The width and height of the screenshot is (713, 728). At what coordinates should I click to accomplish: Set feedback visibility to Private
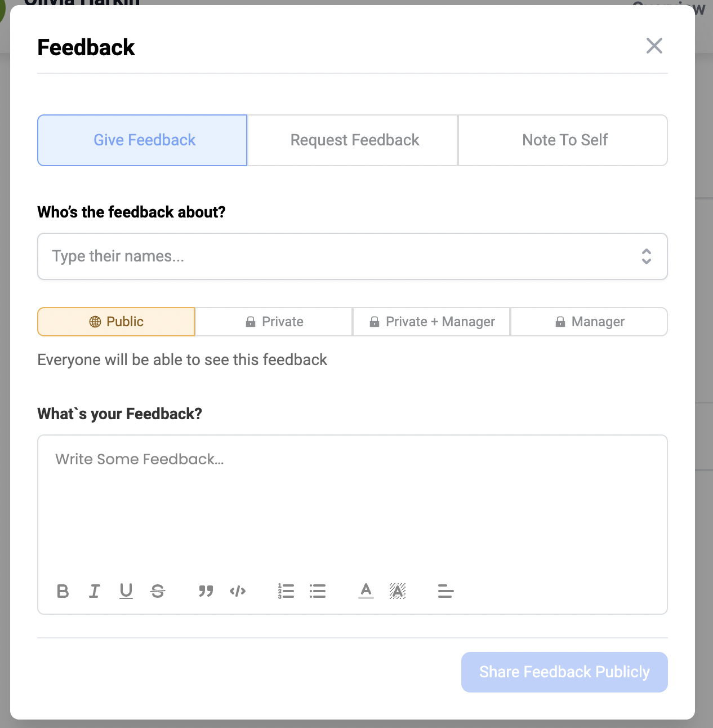(x=274, y=322)
